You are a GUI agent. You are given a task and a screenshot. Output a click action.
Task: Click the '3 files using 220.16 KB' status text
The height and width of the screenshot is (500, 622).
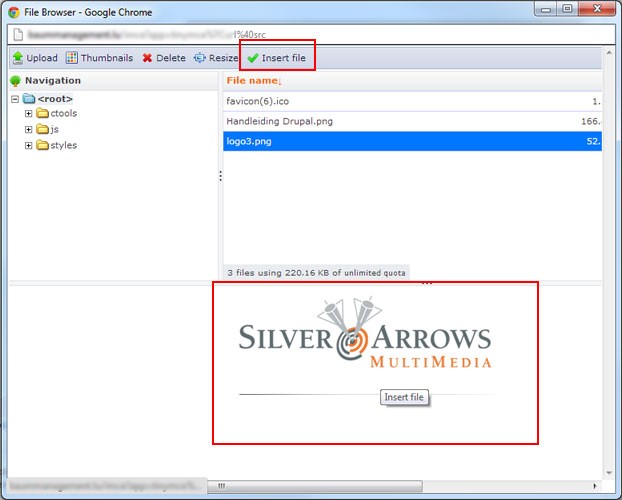(x=317, y=273)
